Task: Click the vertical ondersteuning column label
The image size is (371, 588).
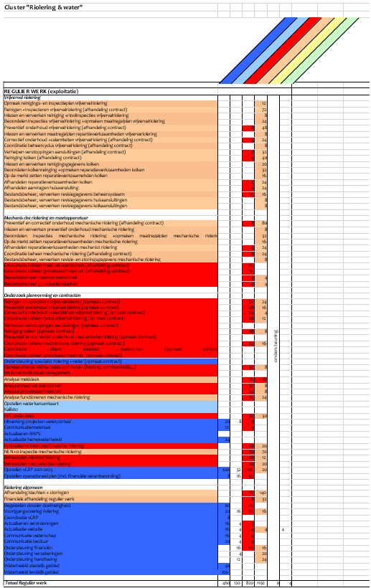Action: click(276, 346)
